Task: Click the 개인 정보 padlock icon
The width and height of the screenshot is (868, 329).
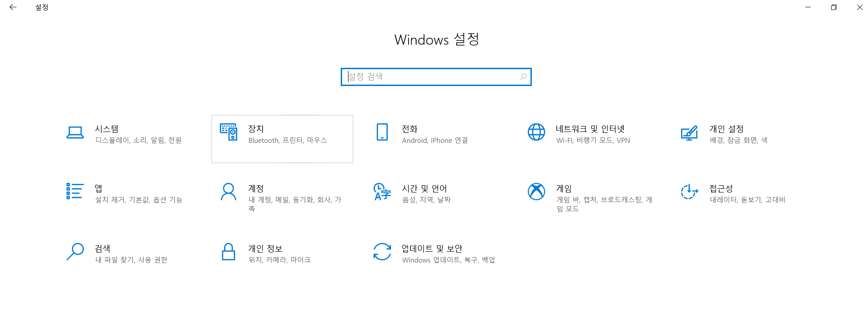Action: pos(228,252)
